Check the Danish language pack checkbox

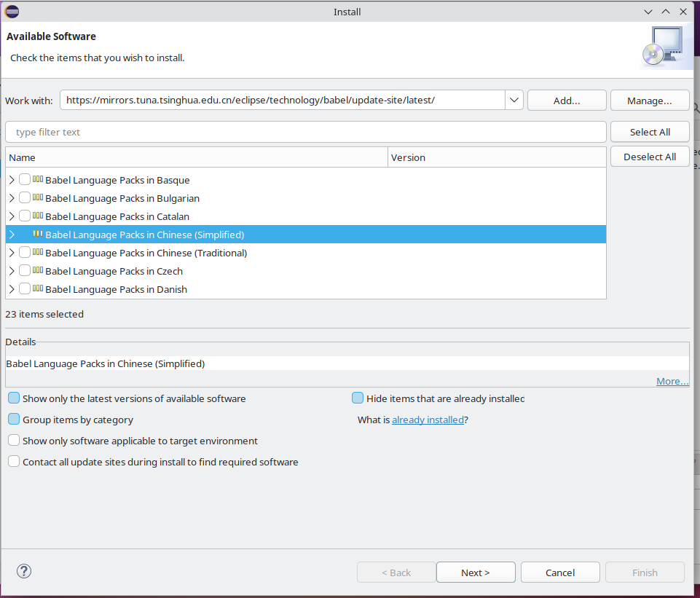pos(25,288)
